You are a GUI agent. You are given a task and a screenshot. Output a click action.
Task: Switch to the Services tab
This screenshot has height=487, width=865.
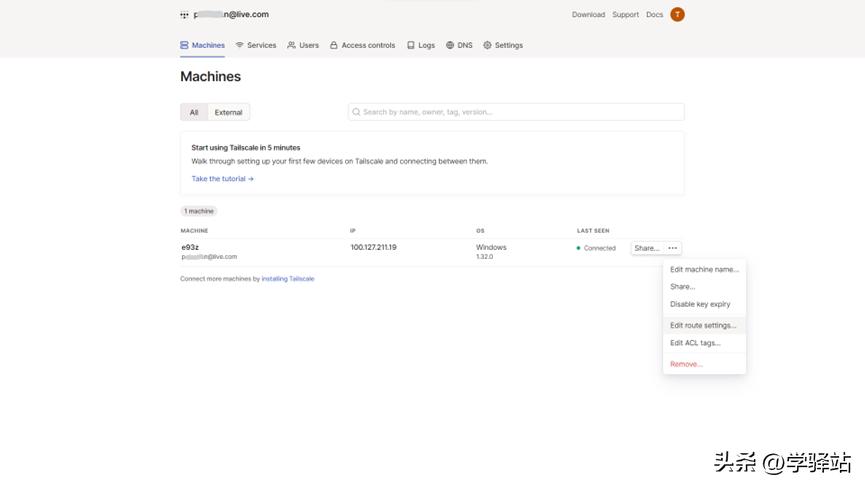256,45
